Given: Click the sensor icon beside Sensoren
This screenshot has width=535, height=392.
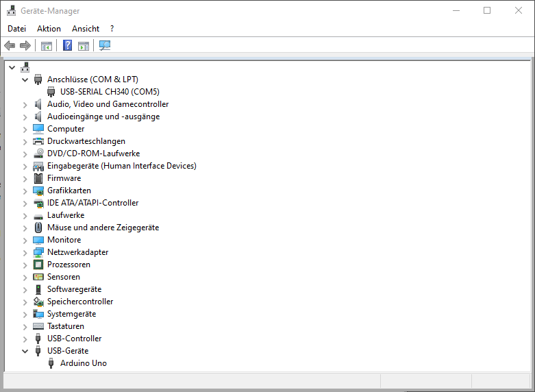Looking at the screenshot, I should pyautogui.click(x=38, y=277).
